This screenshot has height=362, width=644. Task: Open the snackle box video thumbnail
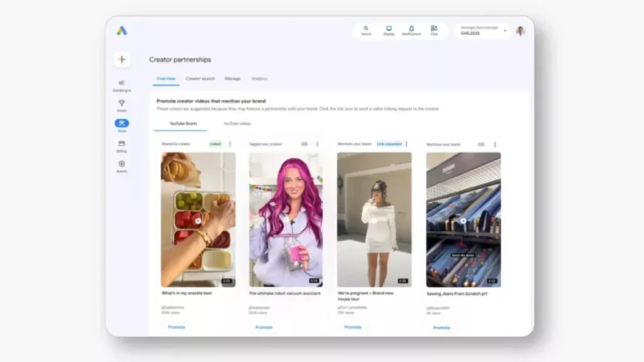click(x=198, y=219)
